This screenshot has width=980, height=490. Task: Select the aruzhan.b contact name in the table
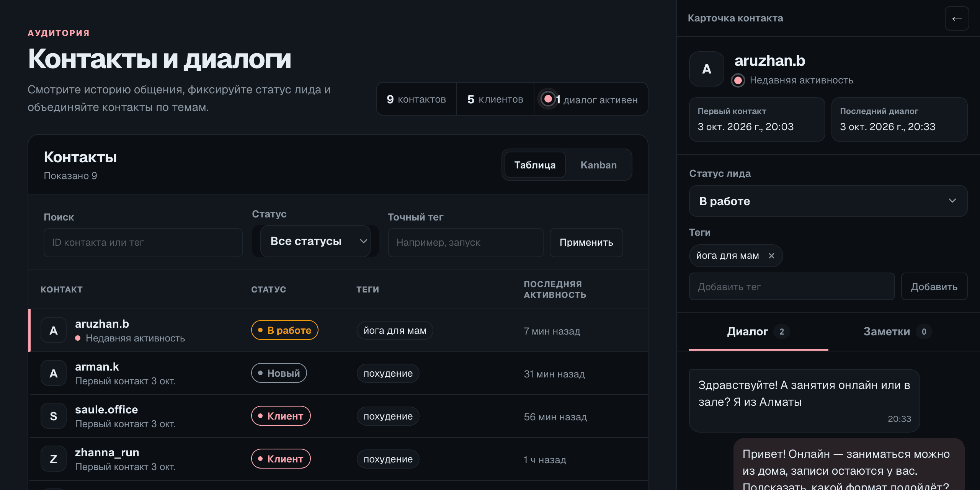coord(102,324)
